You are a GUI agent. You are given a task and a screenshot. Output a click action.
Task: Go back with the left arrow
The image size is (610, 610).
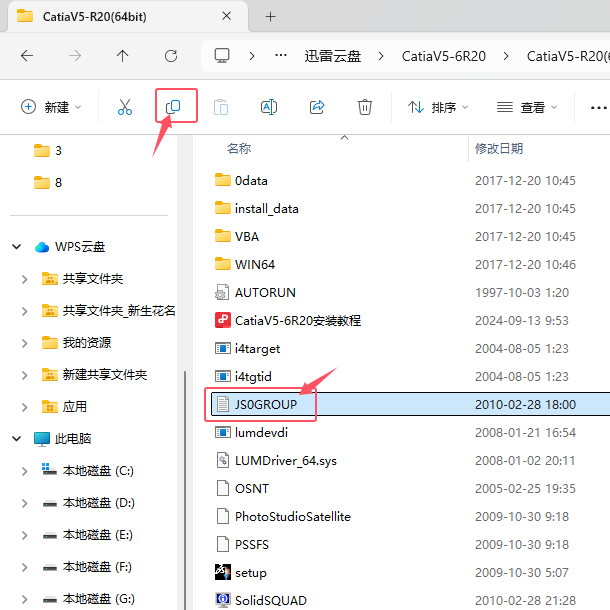pyautogui.click(x=27, y=56)
